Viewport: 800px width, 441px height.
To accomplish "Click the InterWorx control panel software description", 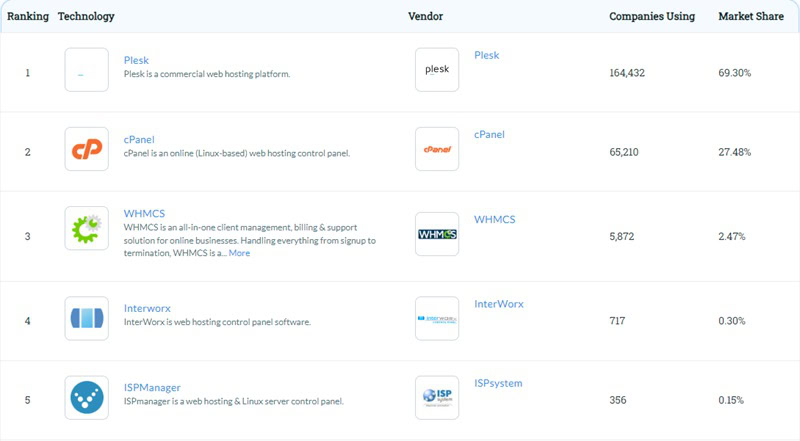I will 217,322.
